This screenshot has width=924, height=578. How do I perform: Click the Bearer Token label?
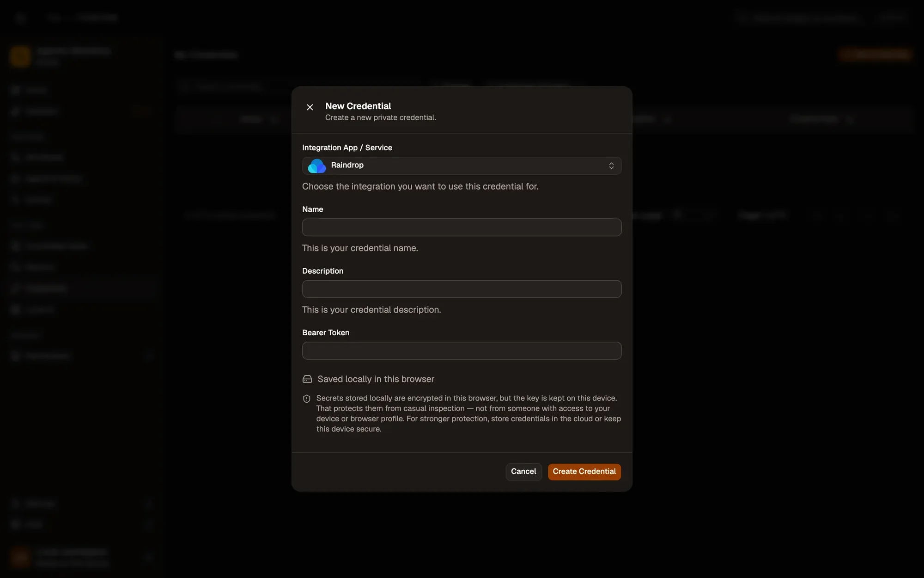[326, 332]
